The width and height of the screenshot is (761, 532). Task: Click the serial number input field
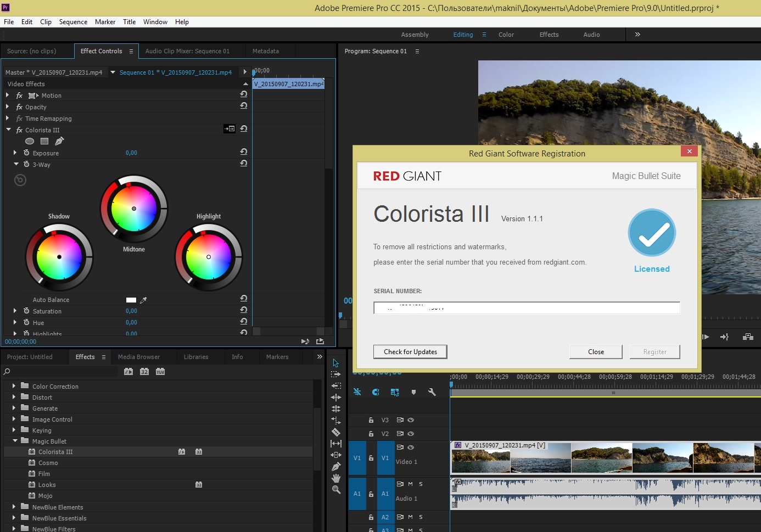526,308
